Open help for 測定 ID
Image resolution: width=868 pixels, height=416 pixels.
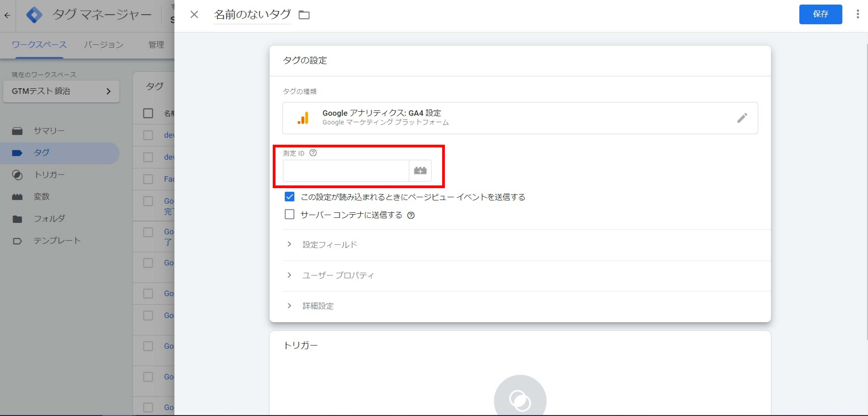pos(313,153)
